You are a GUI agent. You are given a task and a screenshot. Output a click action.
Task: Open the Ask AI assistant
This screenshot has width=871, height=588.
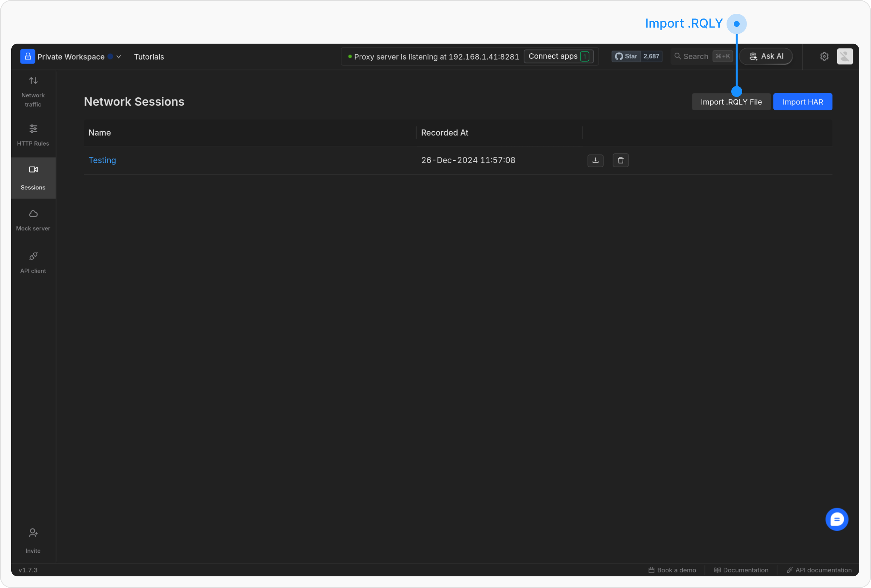click(766, 57)
